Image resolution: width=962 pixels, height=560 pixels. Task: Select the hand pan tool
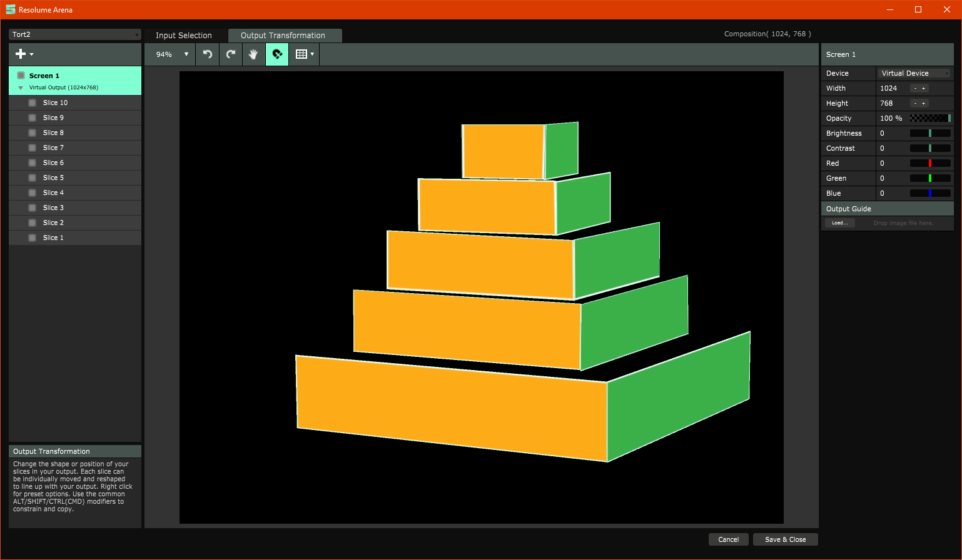[253, 54]
